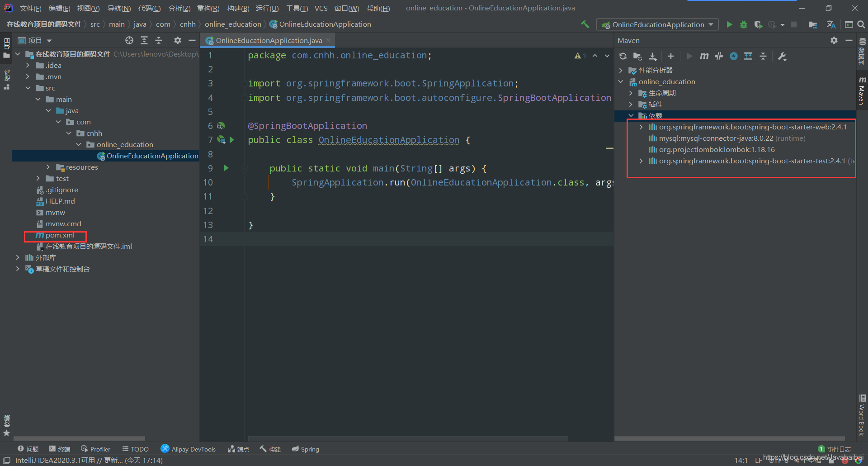Click the Build Project hammer icon
The height and width of the screenshot is (466, 868).
click(585, 24)
